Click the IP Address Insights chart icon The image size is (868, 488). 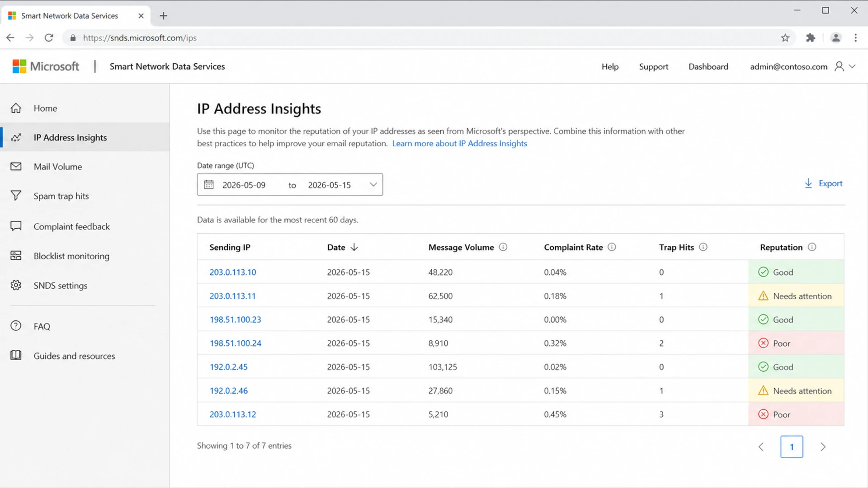16,137
